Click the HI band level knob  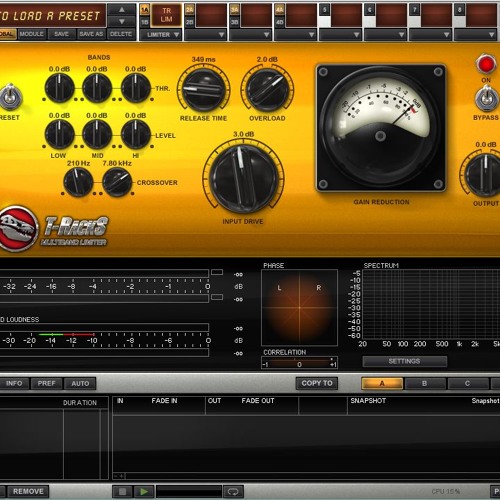tap(135, 135)
